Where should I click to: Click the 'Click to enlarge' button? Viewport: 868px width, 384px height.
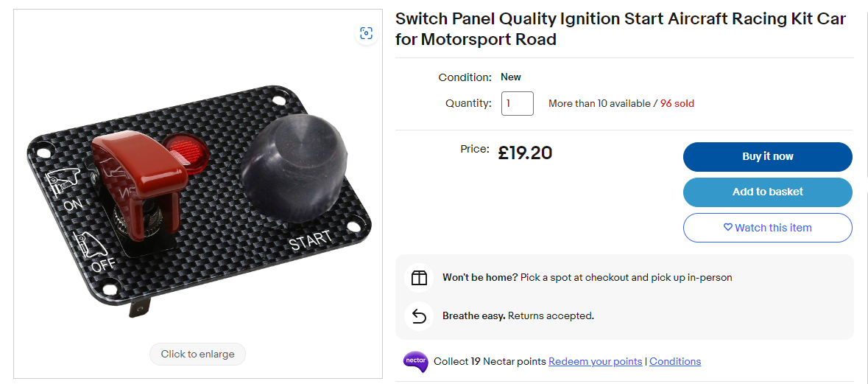(x=197, y=354)
